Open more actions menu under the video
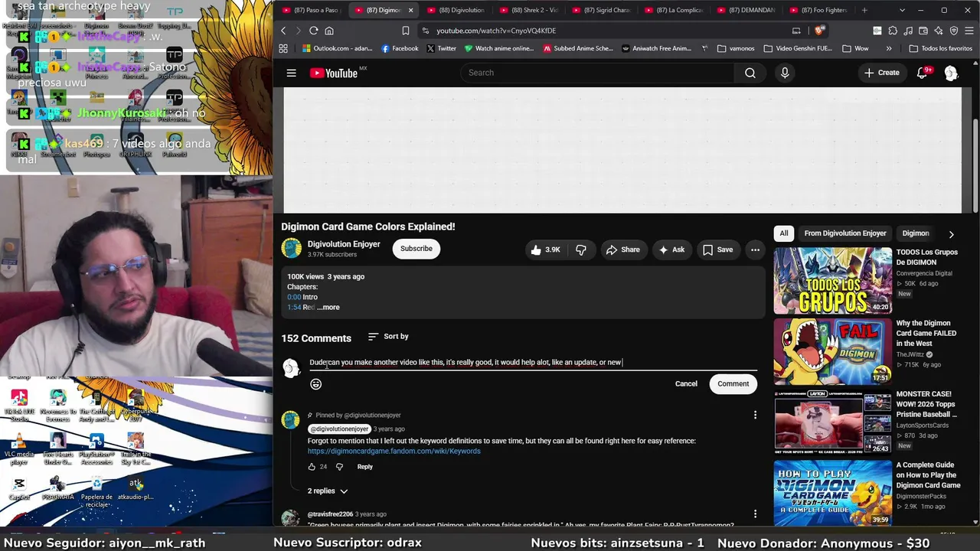The height and width of the screenshot is (551, 980). tap(755, 249)
